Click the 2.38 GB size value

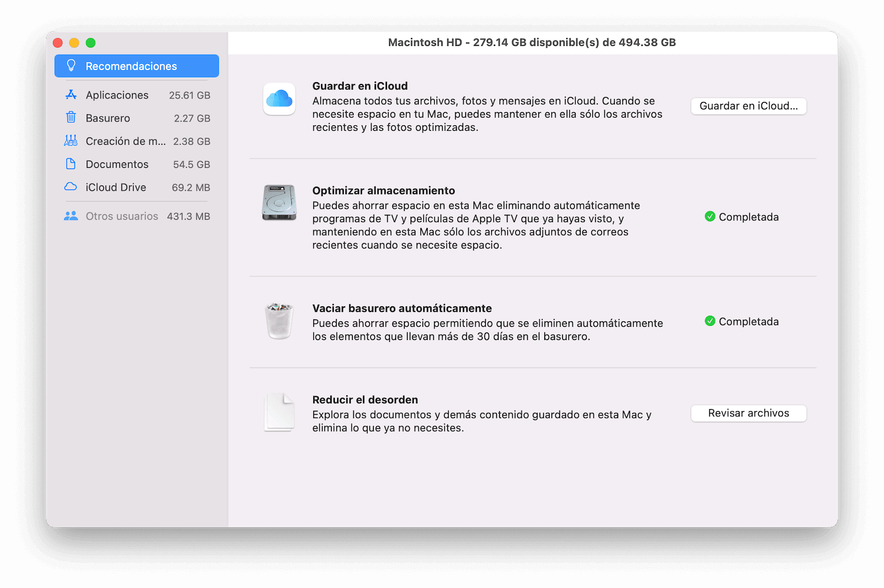click(191, 141)
